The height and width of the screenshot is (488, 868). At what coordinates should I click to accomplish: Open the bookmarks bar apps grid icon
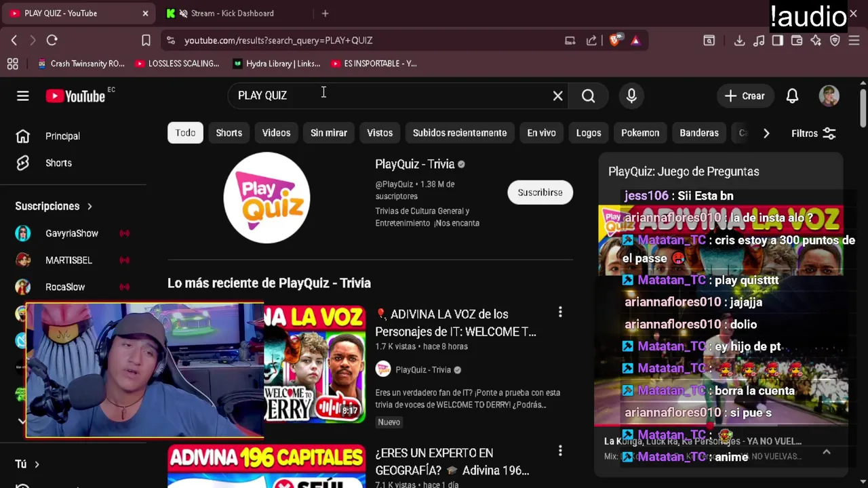(12, 64)
